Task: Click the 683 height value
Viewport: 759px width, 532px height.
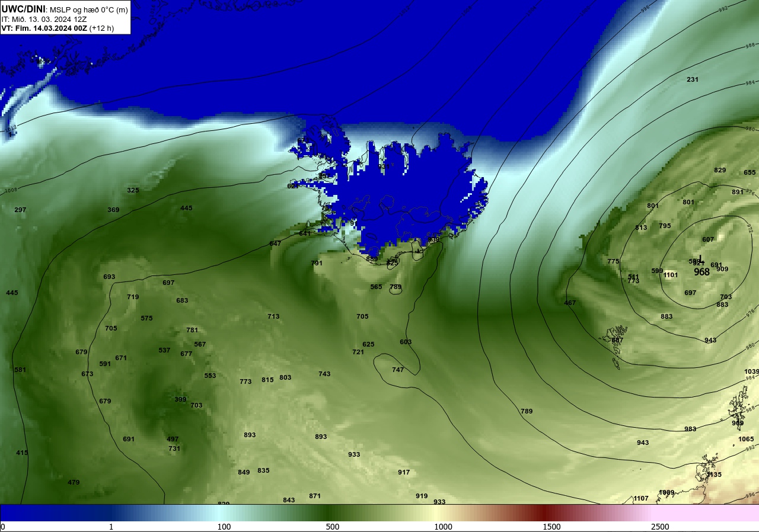Action: [x=182, y=300]
